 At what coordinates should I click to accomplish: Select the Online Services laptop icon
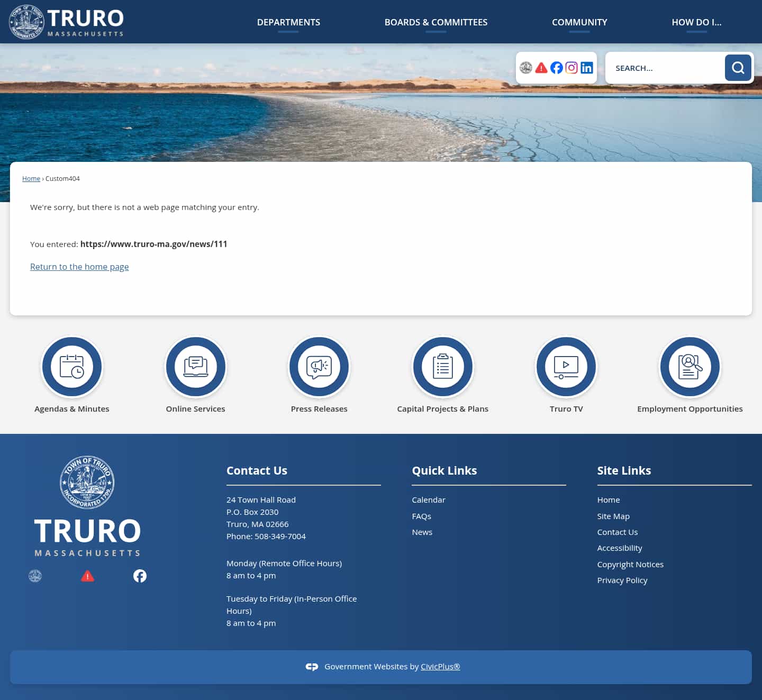[195, 367]
